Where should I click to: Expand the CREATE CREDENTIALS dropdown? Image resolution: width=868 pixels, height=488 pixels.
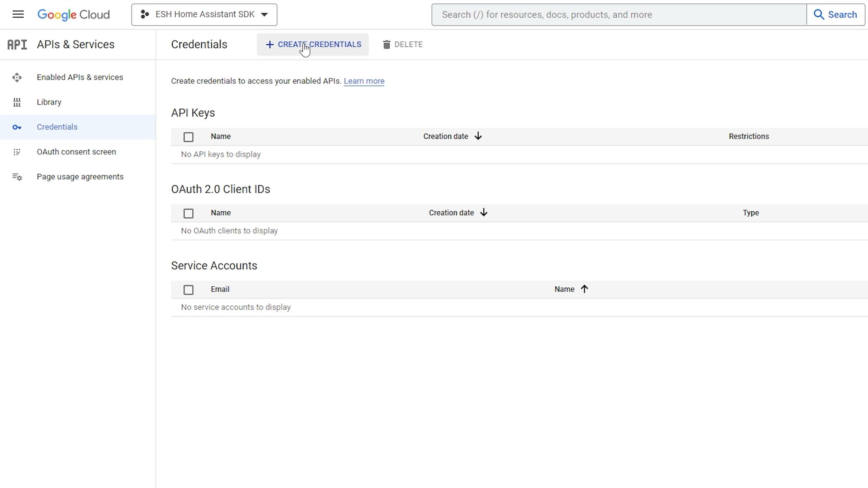pyautogui.click(x=313, y=44)
